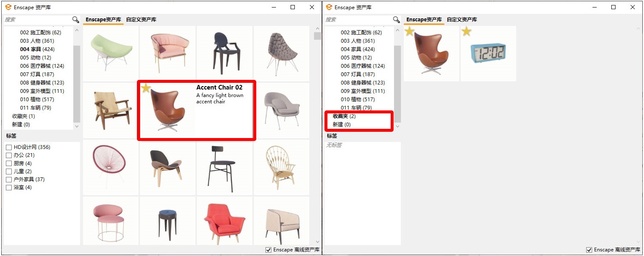Viewport: 644px width, 256px height.
Task: Select the pink round stool chair thumbnail
Action: (111, 221)
